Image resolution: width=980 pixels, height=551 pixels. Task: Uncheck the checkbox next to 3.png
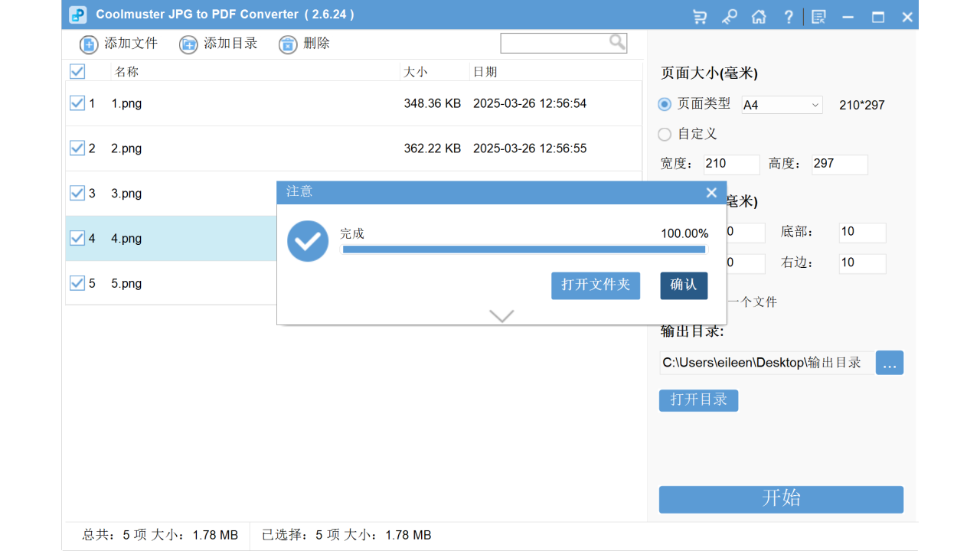point(77,193)
